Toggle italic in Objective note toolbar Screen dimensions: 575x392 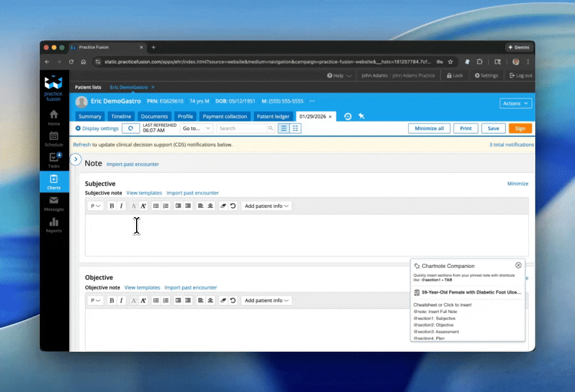pos(121,301)
